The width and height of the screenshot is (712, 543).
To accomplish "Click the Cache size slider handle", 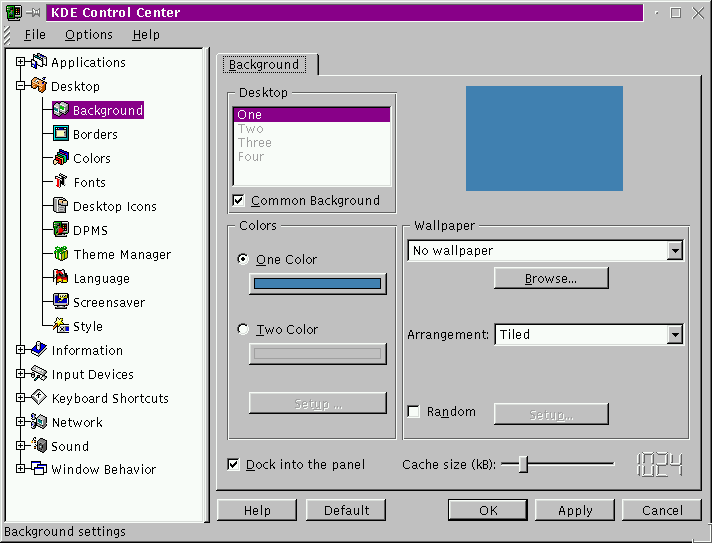I will tap(522, 464).
